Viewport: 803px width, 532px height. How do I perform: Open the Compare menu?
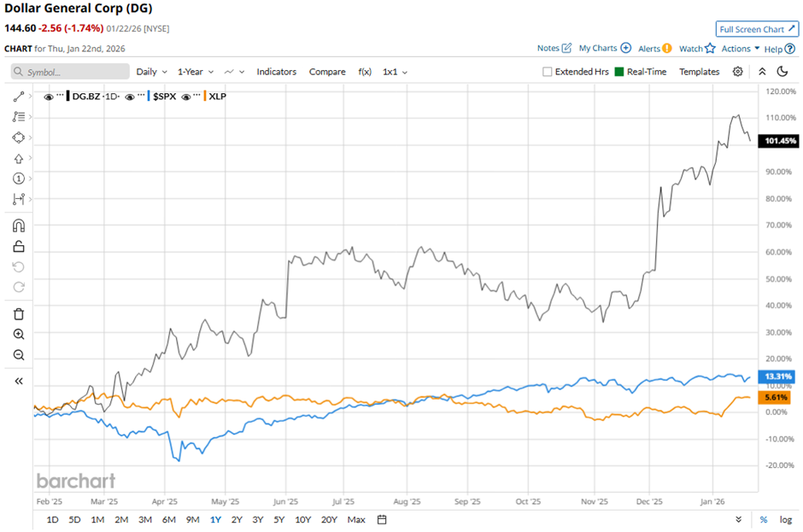coord(327,72)
